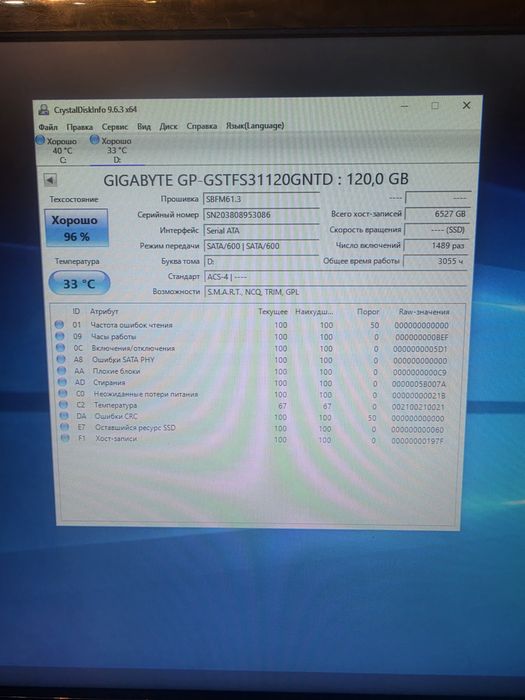Viewport: 525px width, 700px height.
Task: Click the blue status circle on drive D: tab
Action: [x=94, y=140]
